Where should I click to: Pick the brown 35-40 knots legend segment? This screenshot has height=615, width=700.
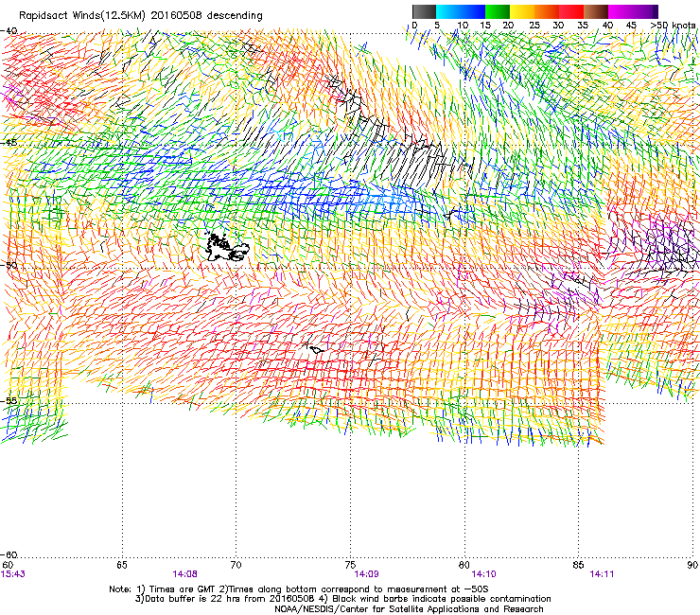pos(596,11)
